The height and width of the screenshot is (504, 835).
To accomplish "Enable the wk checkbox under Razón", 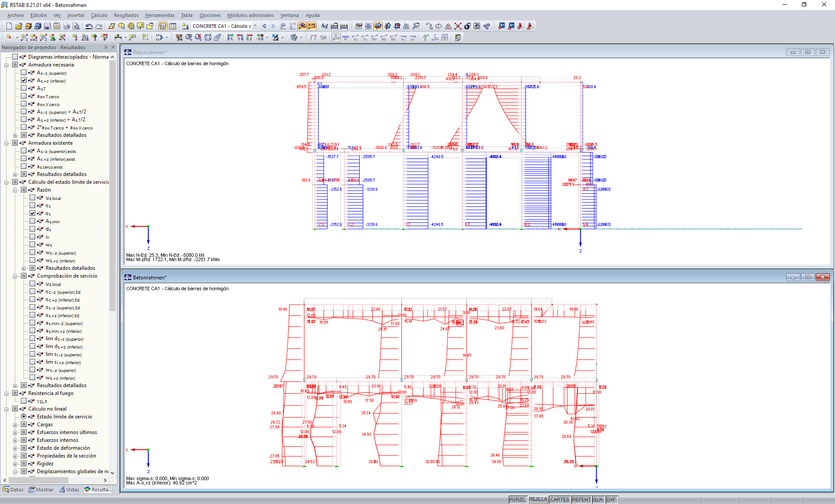I will pos(33,245).
